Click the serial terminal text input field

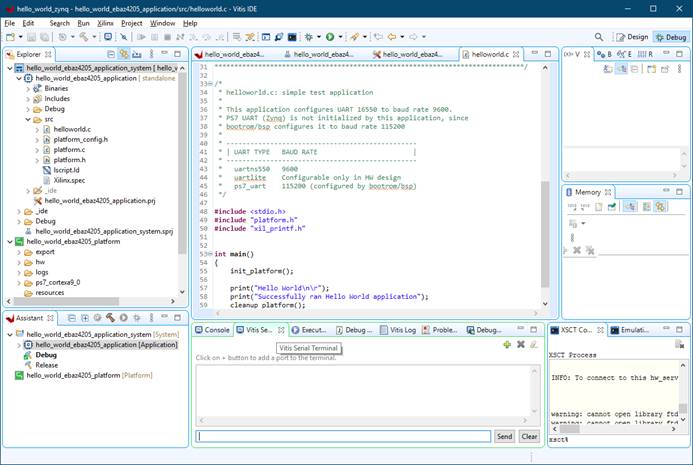pos(343,437)
